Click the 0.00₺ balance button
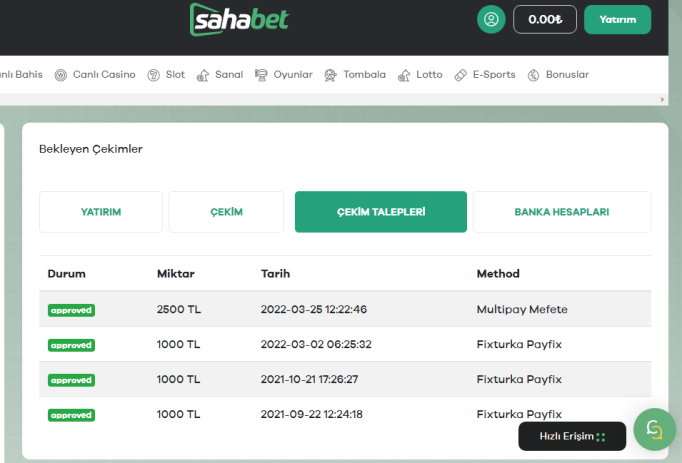 coord(544,19)
